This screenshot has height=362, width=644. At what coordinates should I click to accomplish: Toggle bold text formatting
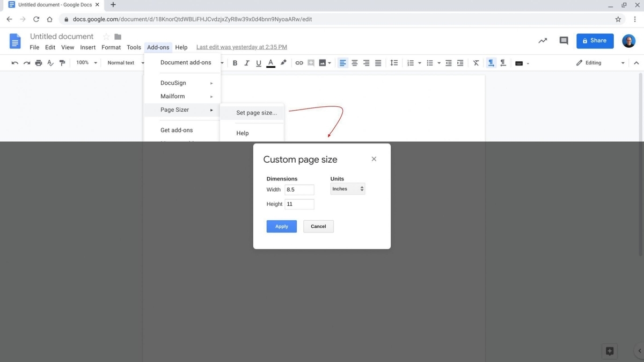click(235, 63)
